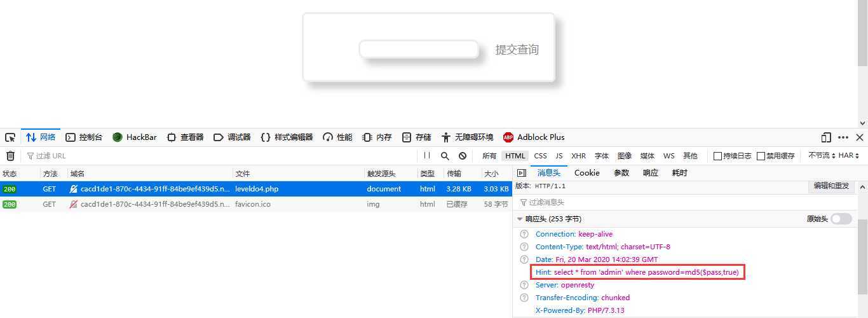Focus the page's query text input
The width and height of the screenshot is (868, 318).
coord(419,50)
